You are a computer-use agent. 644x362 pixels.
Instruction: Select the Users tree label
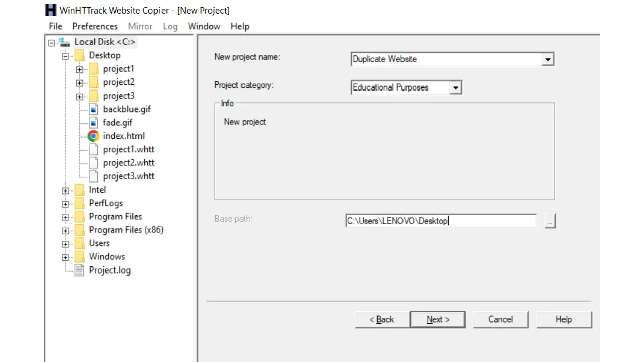coord(99,243)
